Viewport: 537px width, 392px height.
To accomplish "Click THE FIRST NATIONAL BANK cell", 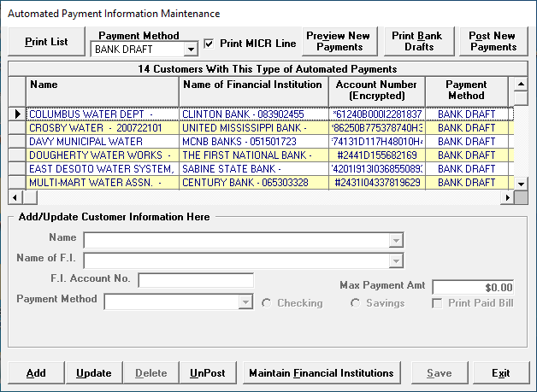I will click(254, 155).
